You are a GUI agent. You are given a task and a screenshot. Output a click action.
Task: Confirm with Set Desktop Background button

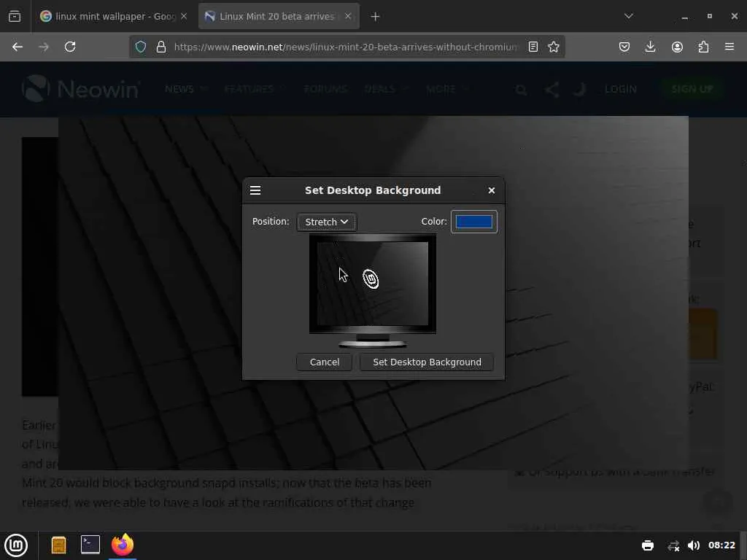tap(427, 362)
